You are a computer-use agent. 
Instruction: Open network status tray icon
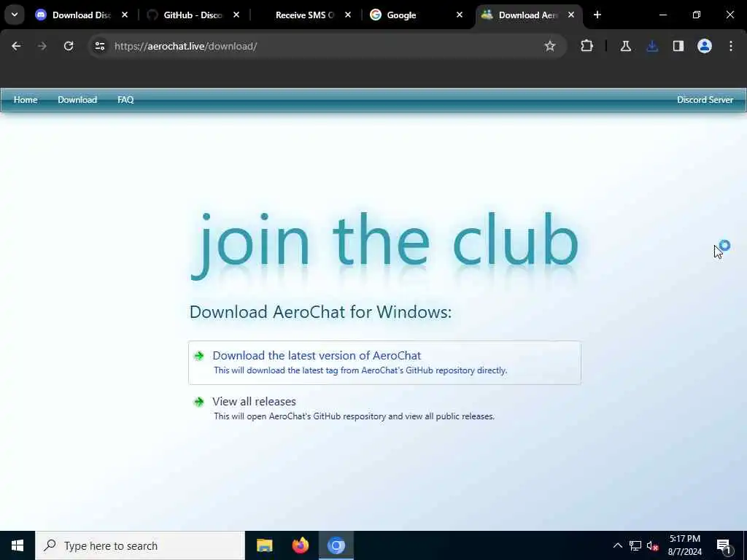635,545
